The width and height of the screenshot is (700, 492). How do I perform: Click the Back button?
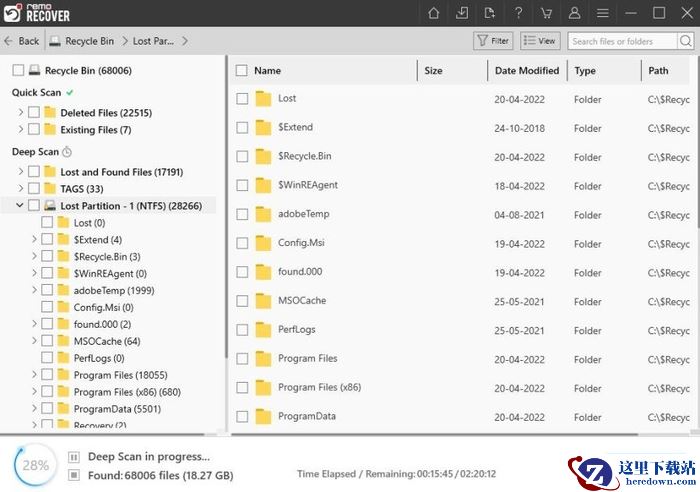coord(22,41)
